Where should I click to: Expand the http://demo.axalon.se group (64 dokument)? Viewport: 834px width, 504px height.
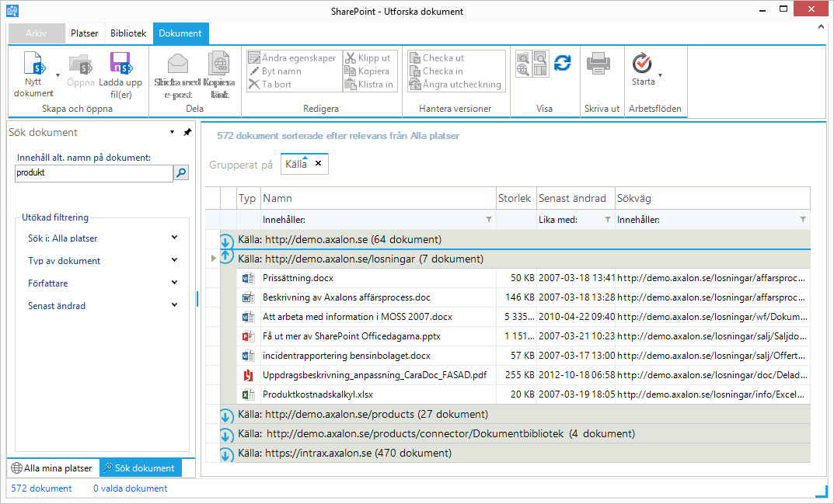225,242
